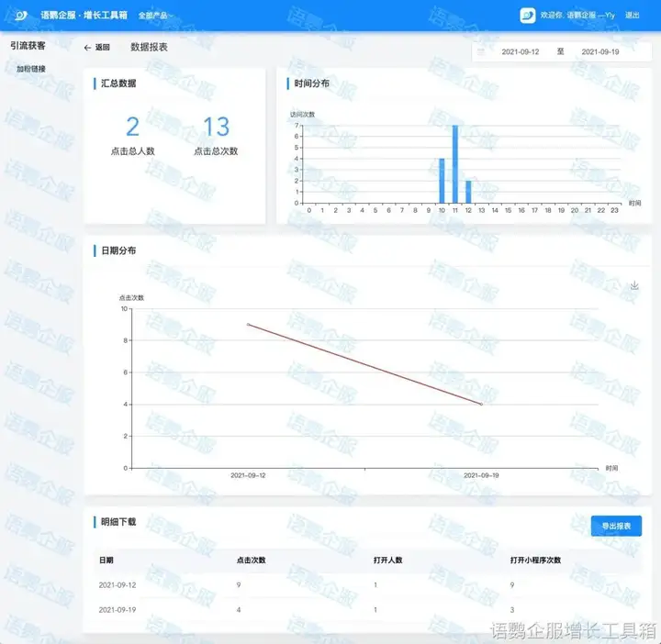Open the 引流获客 sidebar section
Screen dimensions: 661x644
click(x=28, y=45)
